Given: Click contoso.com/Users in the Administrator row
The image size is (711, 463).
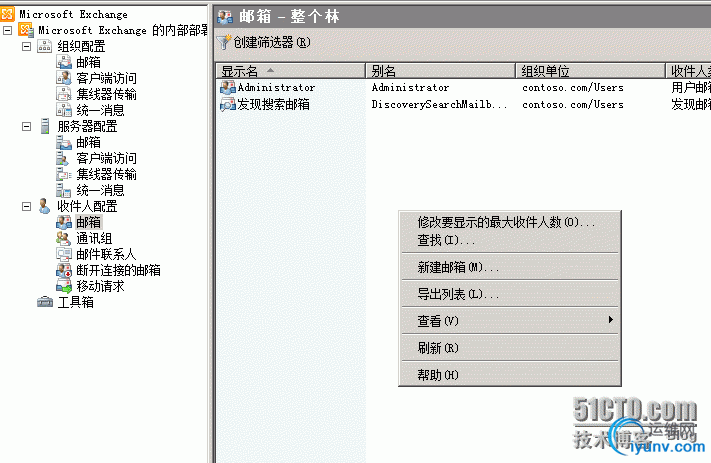Looking at the screenshot, I should click(x=573, y=88).
